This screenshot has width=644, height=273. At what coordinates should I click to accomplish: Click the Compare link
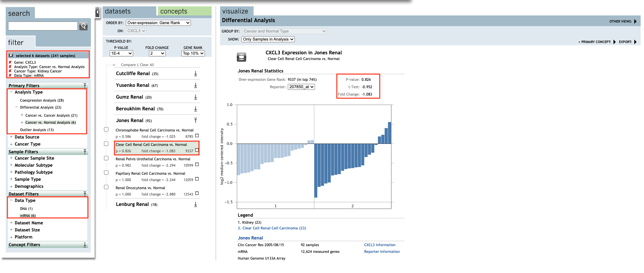[128, 65]
